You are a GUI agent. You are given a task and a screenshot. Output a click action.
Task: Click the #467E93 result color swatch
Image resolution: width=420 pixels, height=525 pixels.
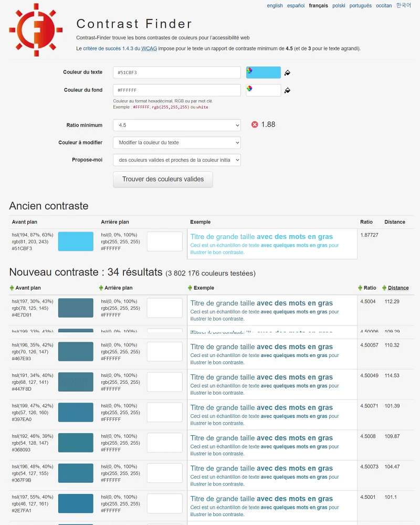(76, 351)
